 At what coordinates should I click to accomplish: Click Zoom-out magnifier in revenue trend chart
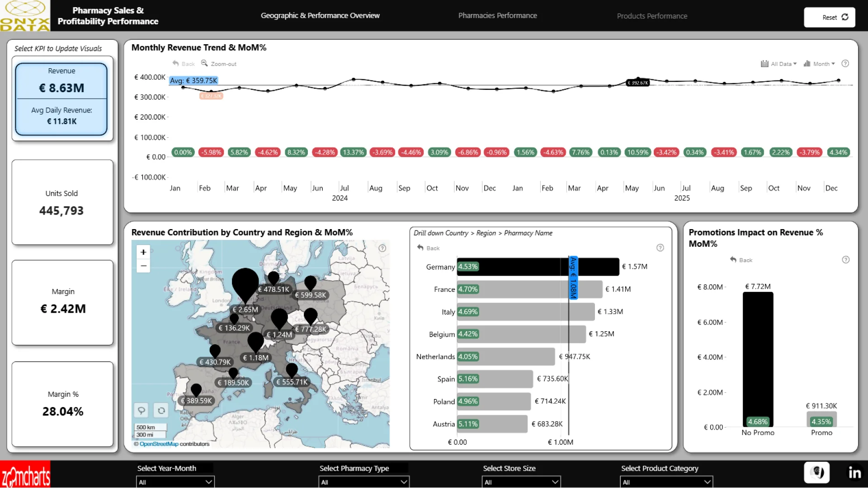pyautogui.click(x=205, y=64)
